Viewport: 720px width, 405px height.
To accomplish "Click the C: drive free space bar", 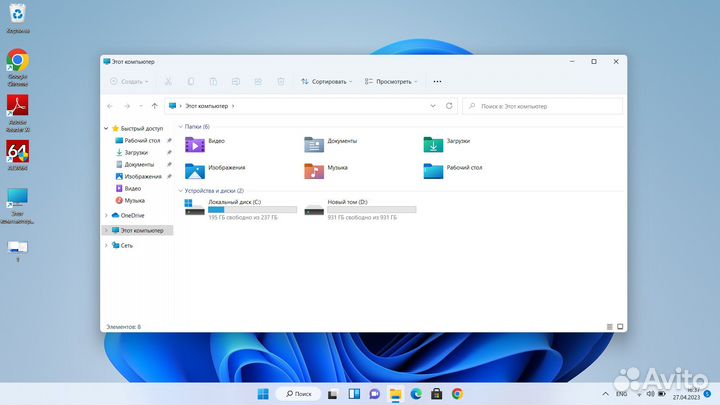I will tap(253, 210).
